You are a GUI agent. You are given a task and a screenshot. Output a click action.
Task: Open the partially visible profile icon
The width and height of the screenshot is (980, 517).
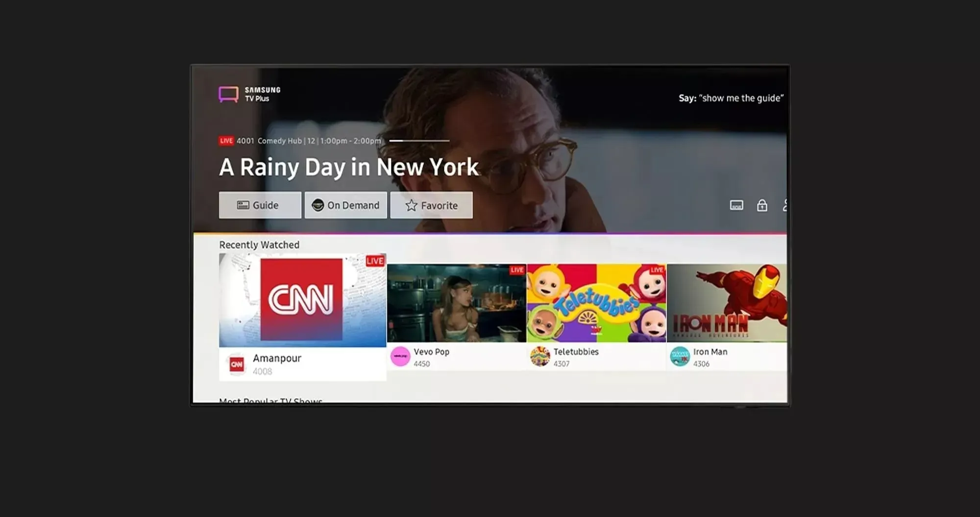(x=784, y=205)
